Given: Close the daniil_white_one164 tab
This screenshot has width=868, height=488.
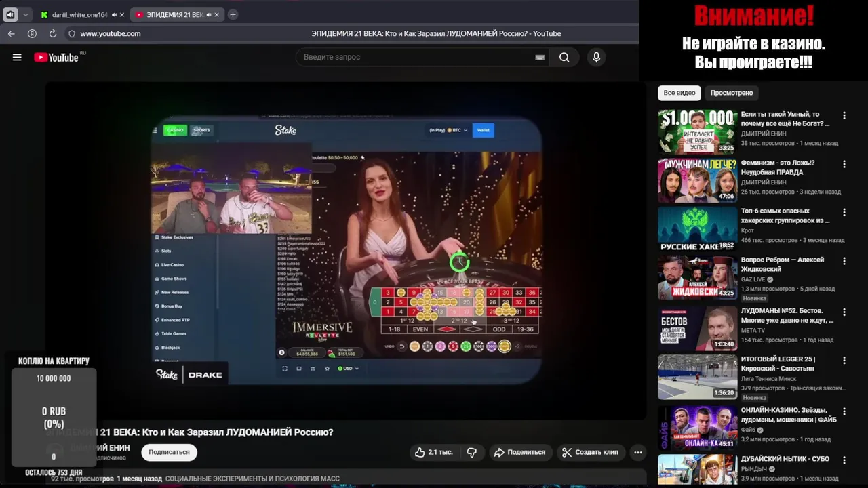Looking at the screenshot, I should pos(122,14).
